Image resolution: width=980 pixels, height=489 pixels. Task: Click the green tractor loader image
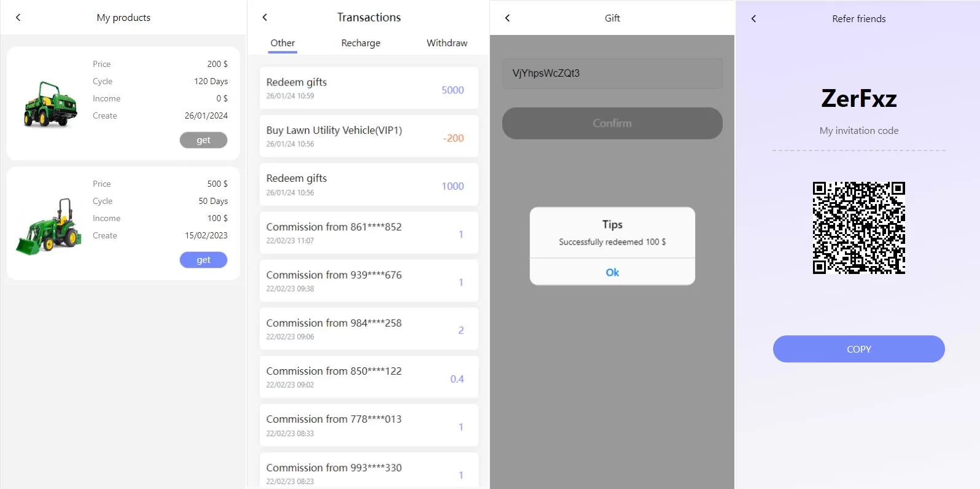click(49, 225)
